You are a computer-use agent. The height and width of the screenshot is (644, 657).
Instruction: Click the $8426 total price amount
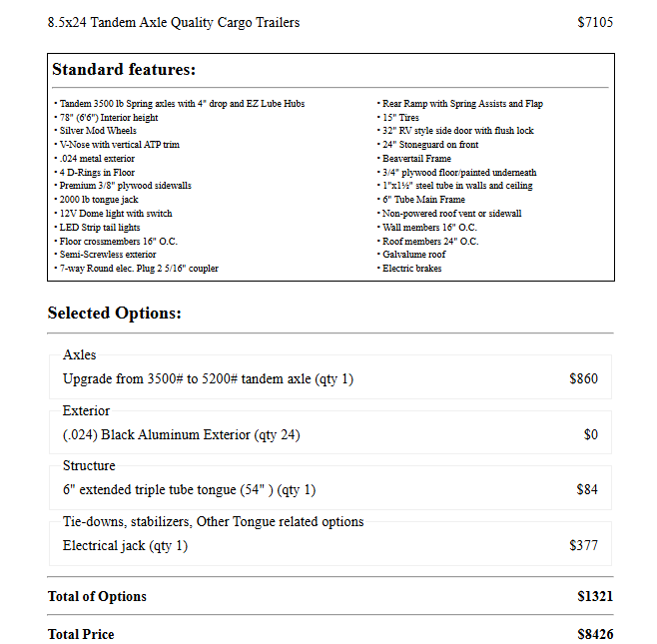[x=594, y=635]
